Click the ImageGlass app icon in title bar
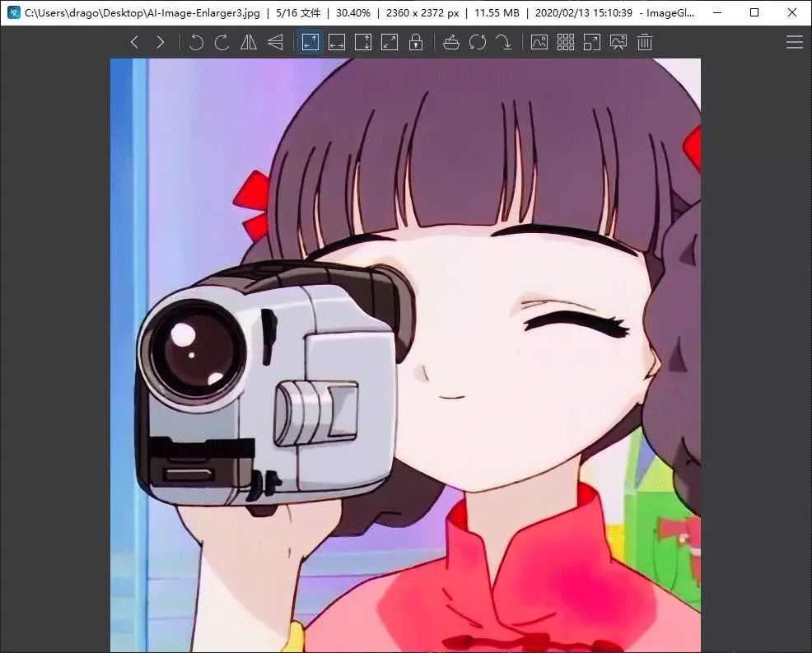 click(14, 12)
